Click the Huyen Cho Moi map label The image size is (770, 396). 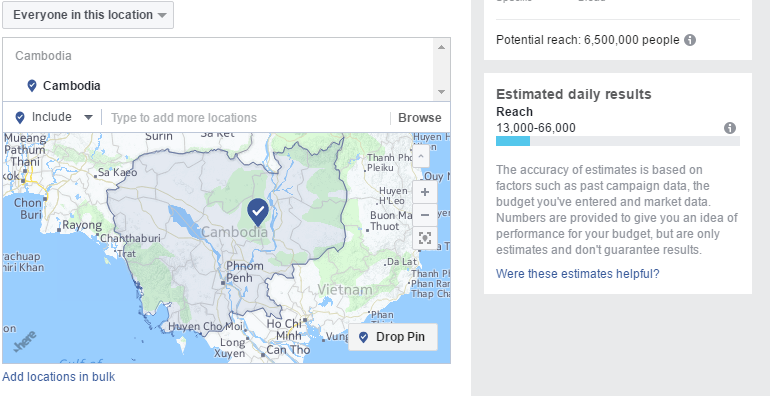tap(205, 326)
